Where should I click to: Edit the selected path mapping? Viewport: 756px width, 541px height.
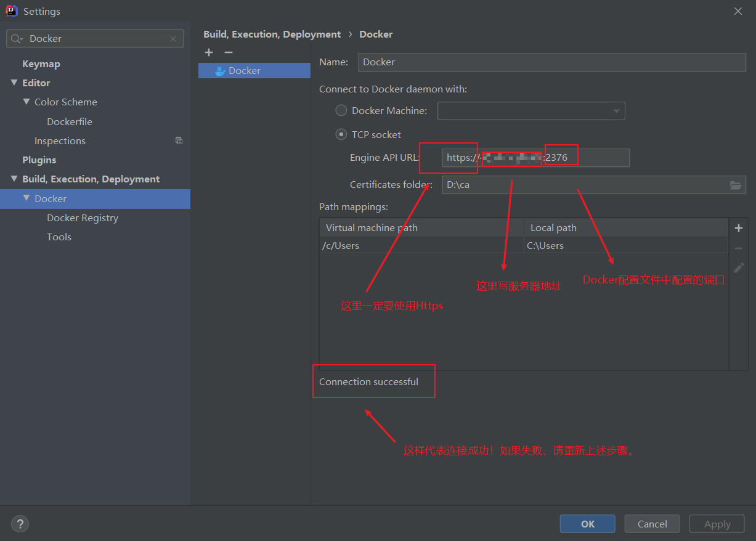tap(739, 268)
